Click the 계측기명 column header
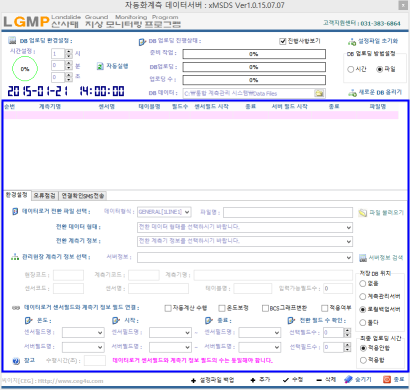Image resolution: width=411 pixels, height=390 pixels. (50, 107)
